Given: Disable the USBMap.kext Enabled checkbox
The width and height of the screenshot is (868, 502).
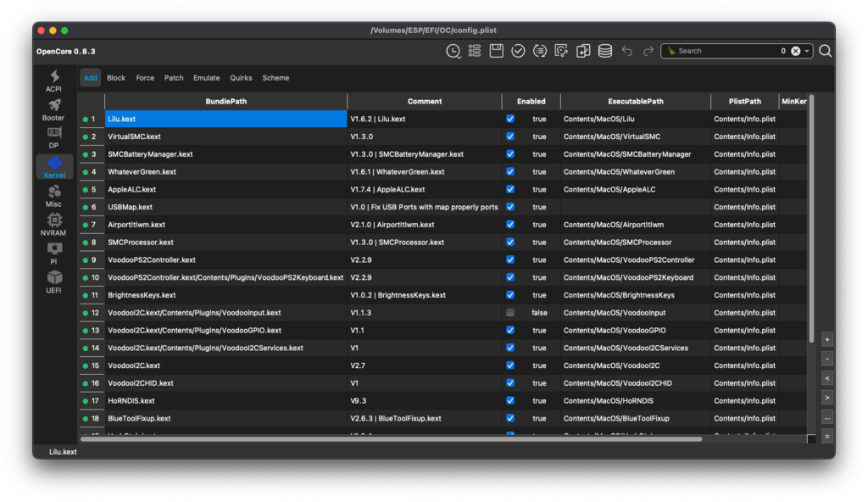Looking at the screenshot, I should point(510,207).
